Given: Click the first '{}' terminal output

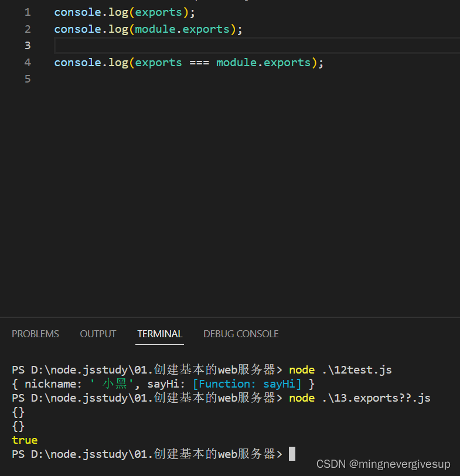Looking at the screenshot, I should pos(18,412).
